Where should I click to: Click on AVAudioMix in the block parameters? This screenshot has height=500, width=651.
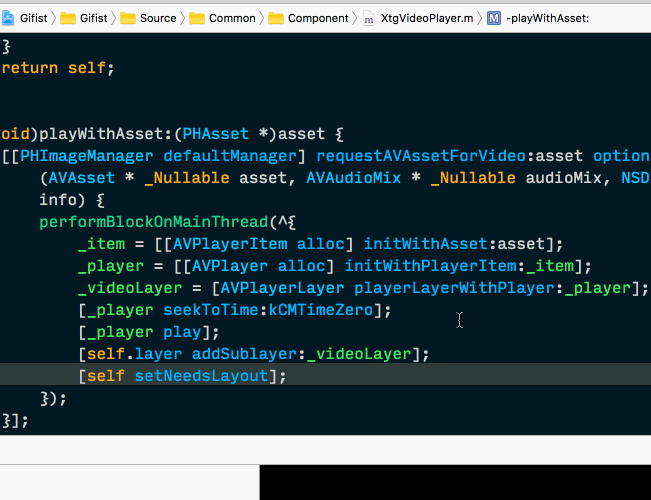(x=354, y=178)
